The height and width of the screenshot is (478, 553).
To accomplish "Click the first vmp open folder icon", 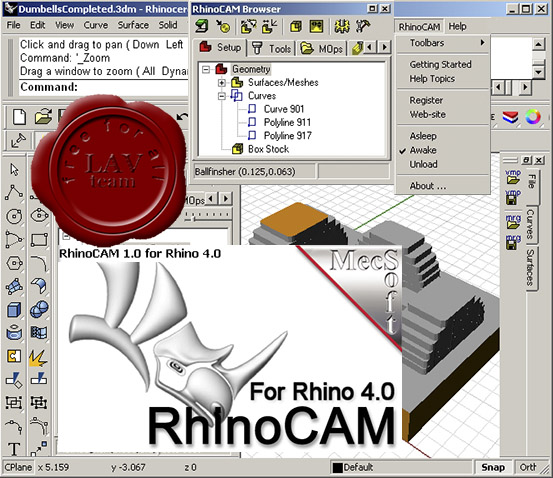I will tap(513, 176).
